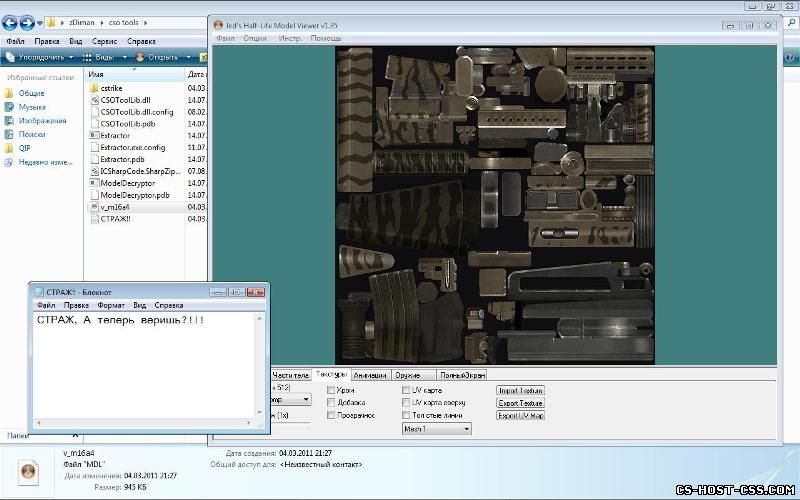Open the Изображения favorite link

point(42,121)
